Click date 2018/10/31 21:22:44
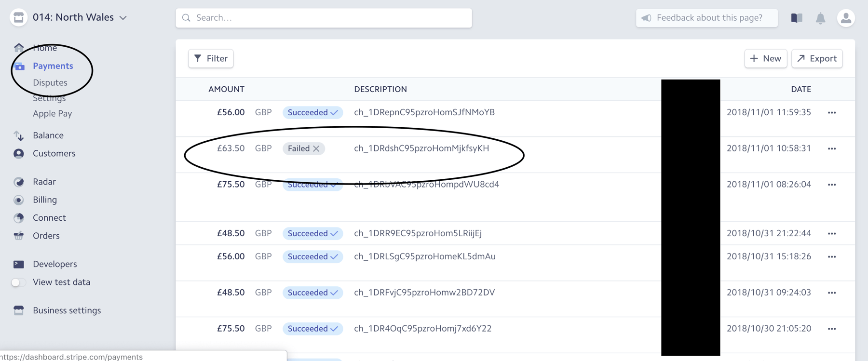 coord(769,233)
